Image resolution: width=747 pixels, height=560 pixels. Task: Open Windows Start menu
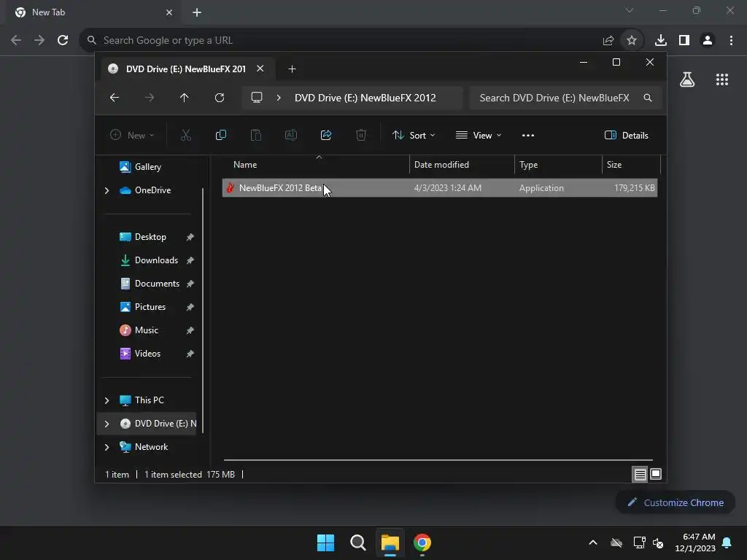[326, 542]
